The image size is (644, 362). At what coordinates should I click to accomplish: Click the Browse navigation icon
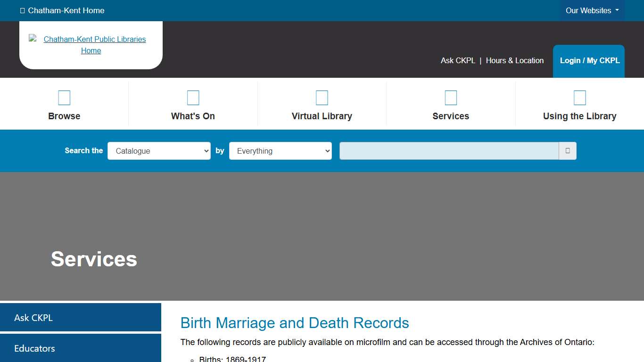tap(64, 98)
